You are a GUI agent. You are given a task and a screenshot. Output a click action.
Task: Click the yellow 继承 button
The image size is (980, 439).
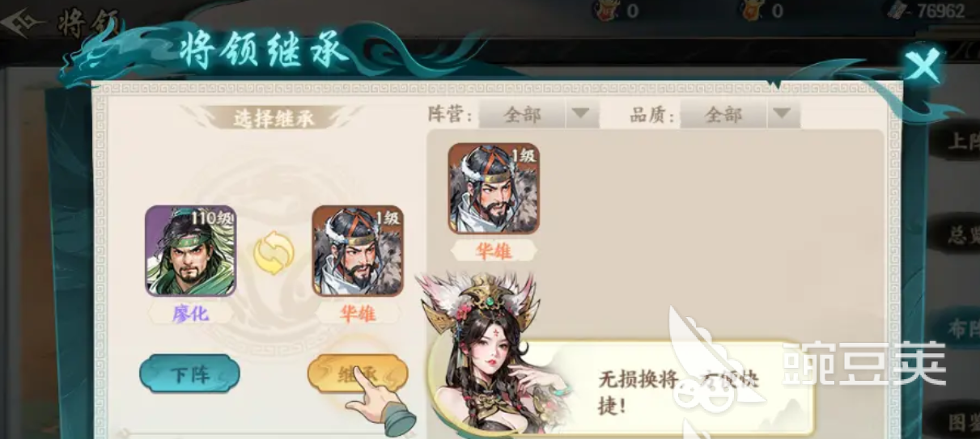point(357,374)
